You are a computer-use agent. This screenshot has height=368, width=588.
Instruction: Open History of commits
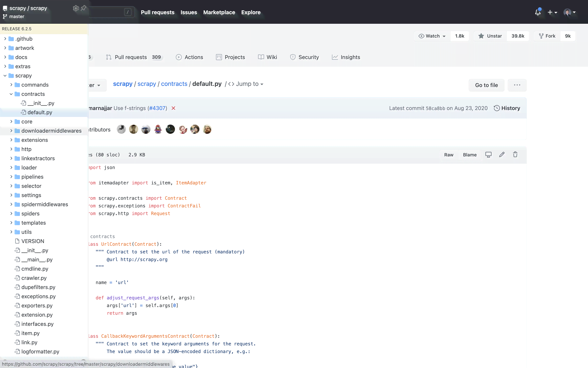click(507, 108)
